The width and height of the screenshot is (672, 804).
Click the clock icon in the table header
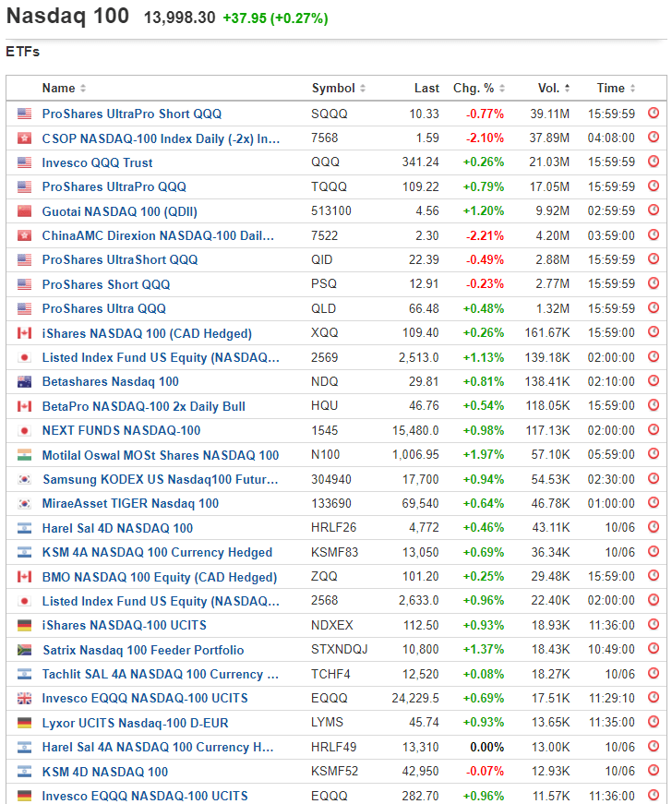tap(654, 89)
